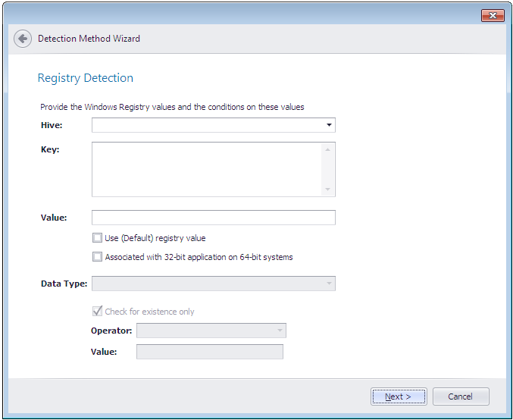The image size is (513, 420).
Task: Open the Operator combo box
Action: coord(280,331)
